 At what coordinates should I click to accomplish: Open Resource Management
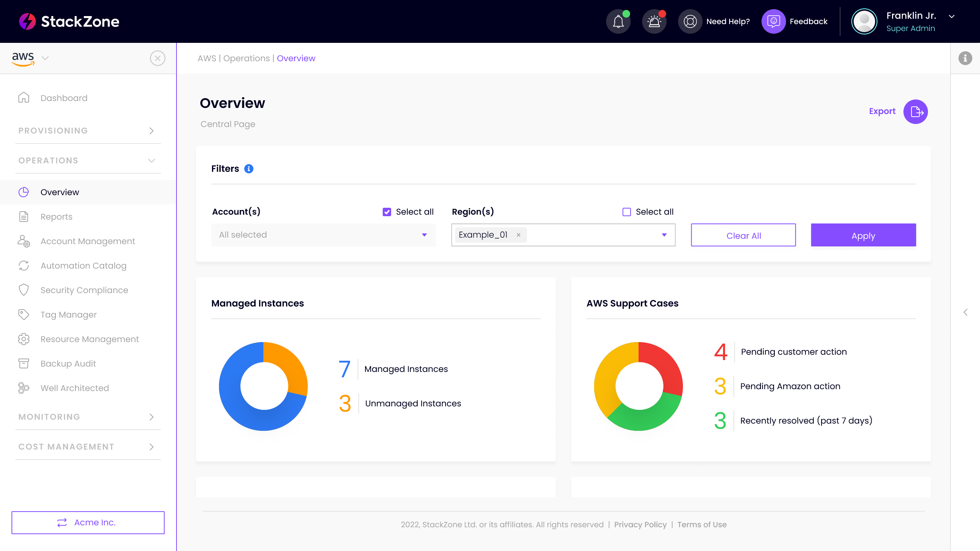click(88, 339)
